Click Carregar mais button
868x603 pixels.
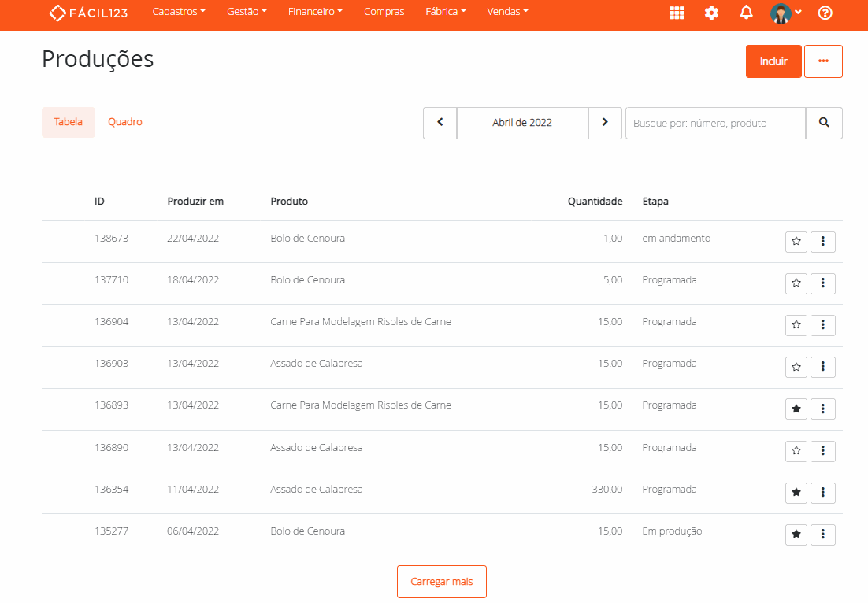click(x=442, y=582)
